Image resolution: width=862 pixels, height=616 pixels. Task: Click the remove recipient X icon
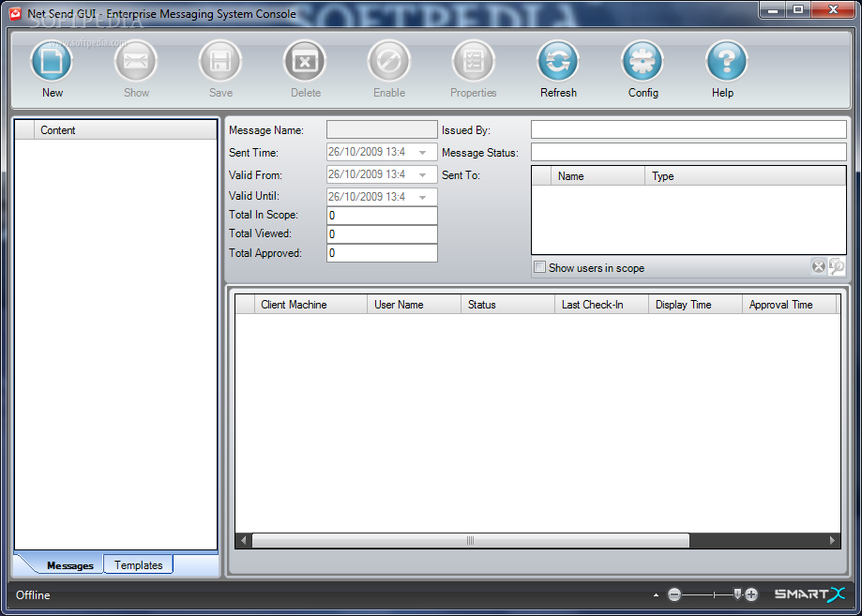[819, 267]
